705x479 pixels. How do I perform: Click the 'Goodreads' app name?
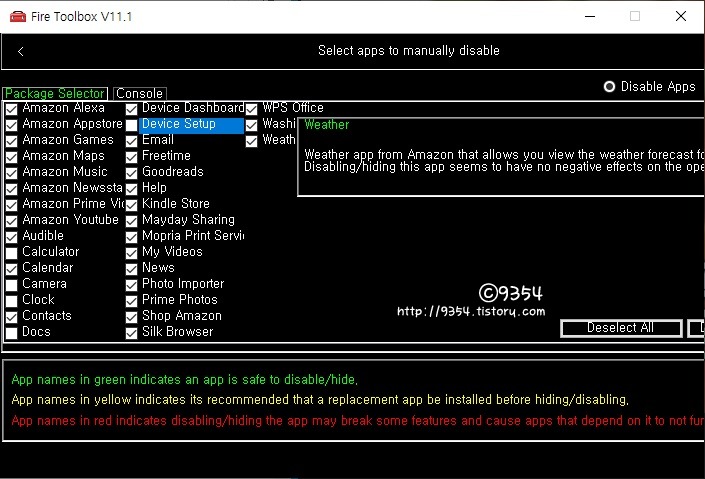tap(173, 171)
